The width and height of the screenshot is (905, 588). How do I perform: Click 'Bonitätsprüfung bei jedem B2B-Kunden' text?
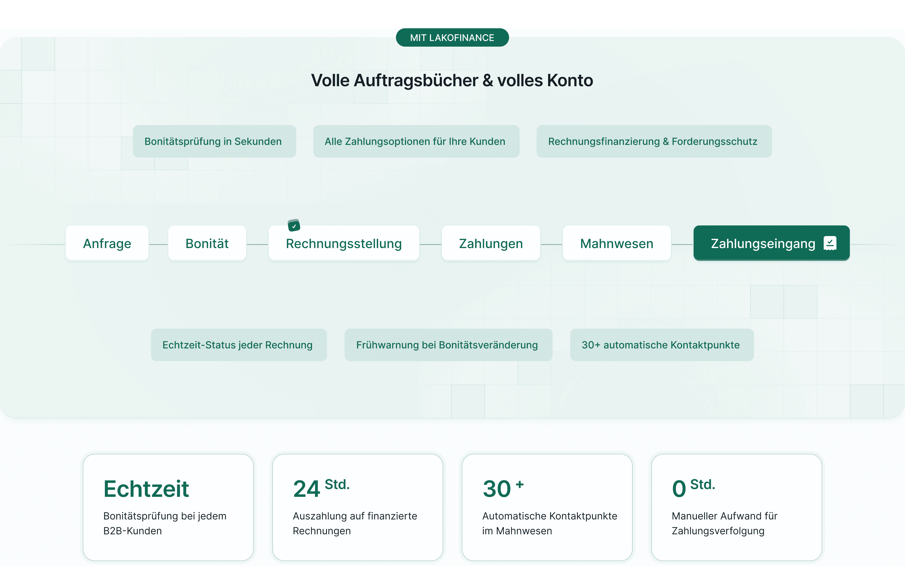click(165, 523)
